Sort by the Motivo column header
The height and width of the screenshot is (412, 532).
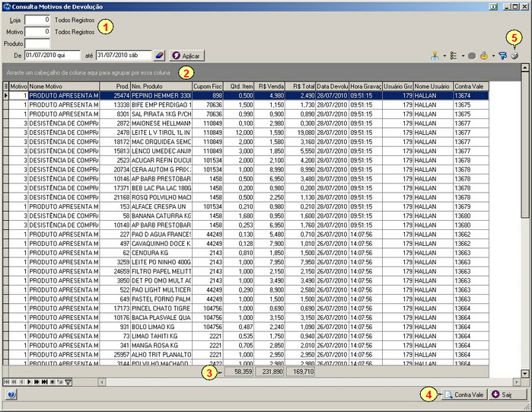[18, 87]
